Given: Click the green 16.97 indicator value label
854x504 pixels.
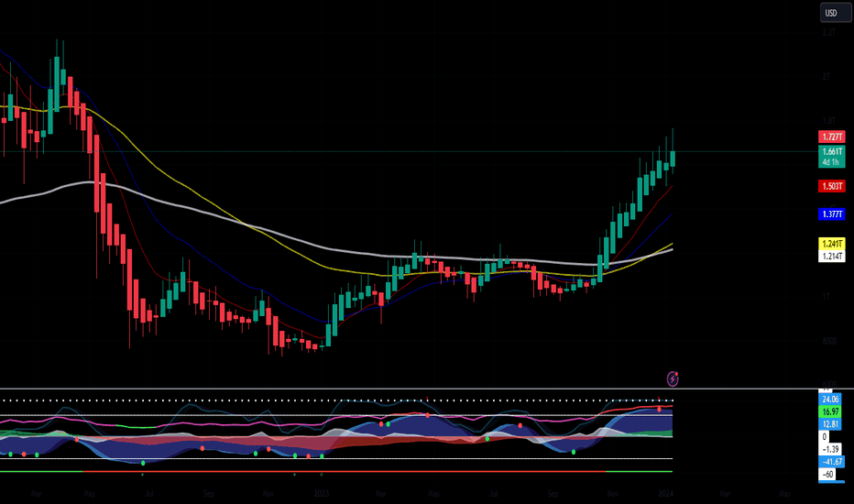Looking at the screenshot, I should coord(830,412).
